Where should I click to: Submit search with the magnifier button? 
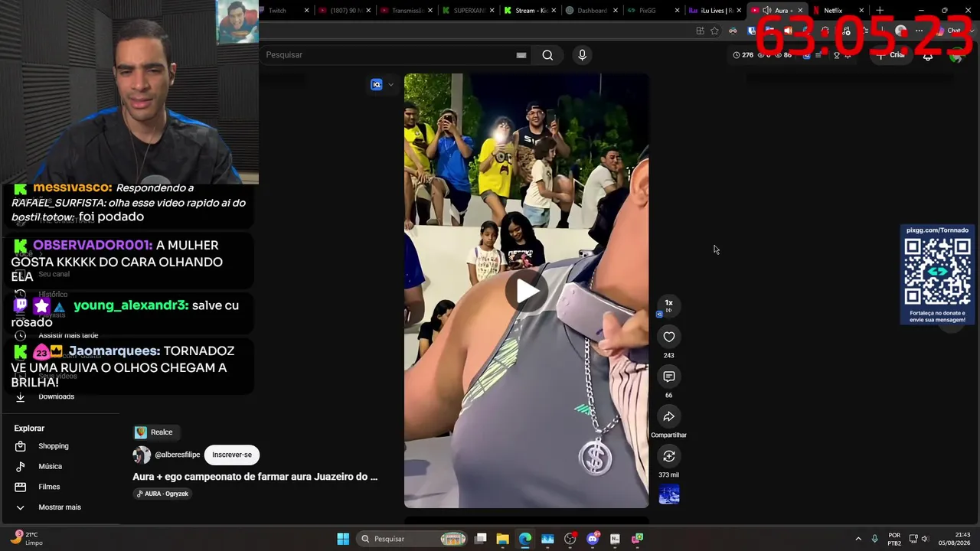tap(547, 55)
